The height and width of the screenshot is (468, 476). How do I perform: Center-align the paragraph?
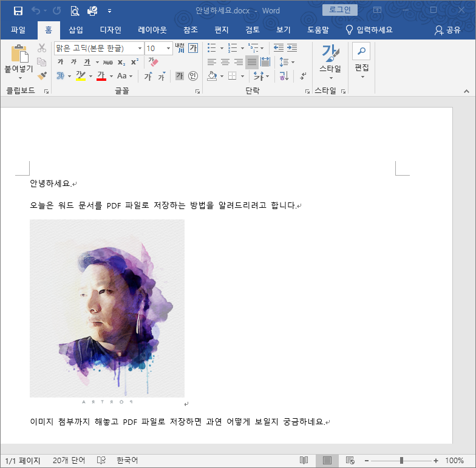[225, 62]
